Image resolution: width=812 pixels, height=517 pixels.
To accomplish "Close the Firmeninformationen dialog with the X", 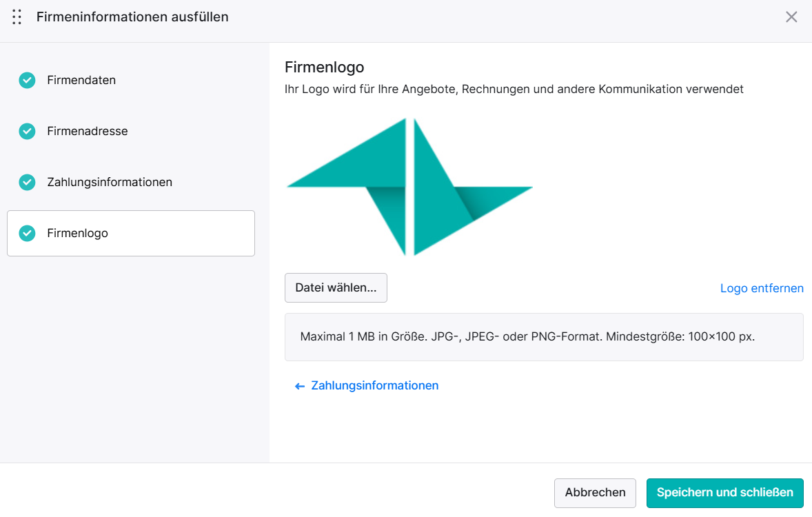I will [x=791, y=17].
